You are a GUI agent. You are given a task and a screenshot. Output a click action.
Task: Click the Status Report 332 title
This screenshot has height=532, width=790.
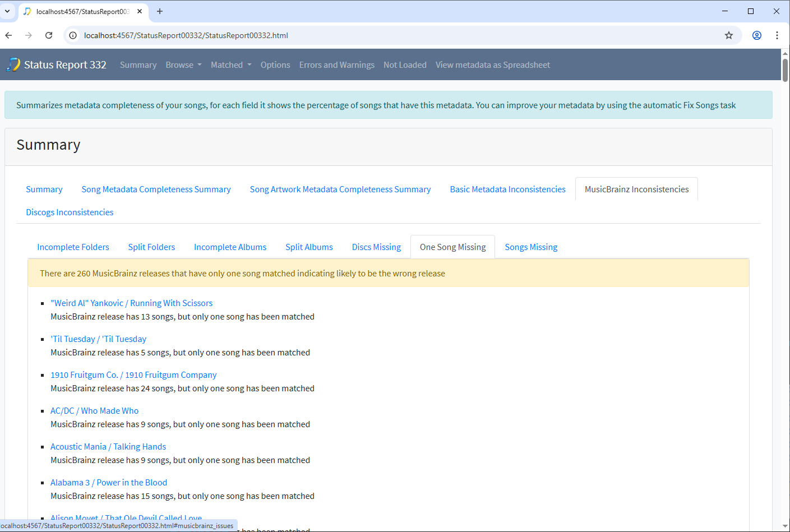[x=65, y=65]
